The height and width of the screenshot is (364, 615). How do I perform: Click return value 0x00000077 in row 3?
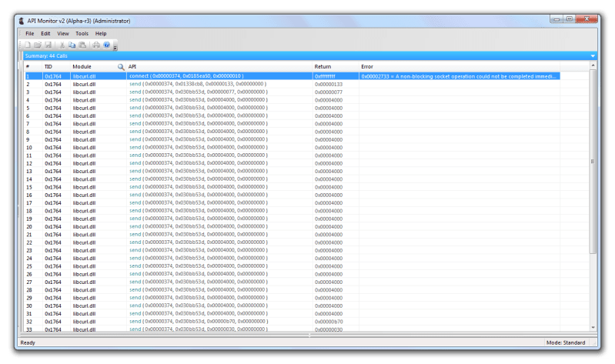point(329,92)
